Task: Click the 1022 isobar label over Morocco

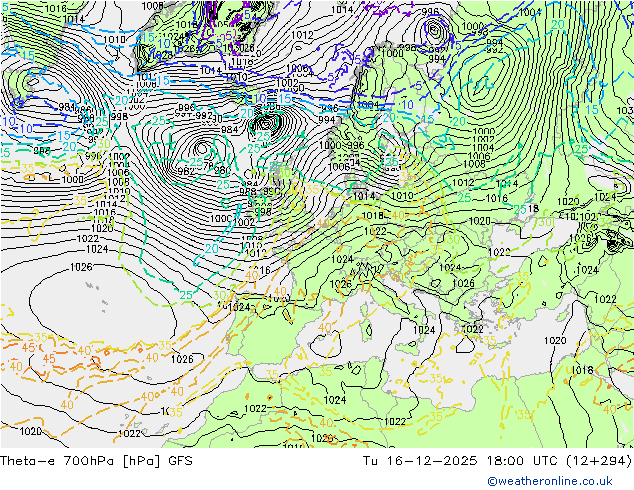Action: click(255, 408)
